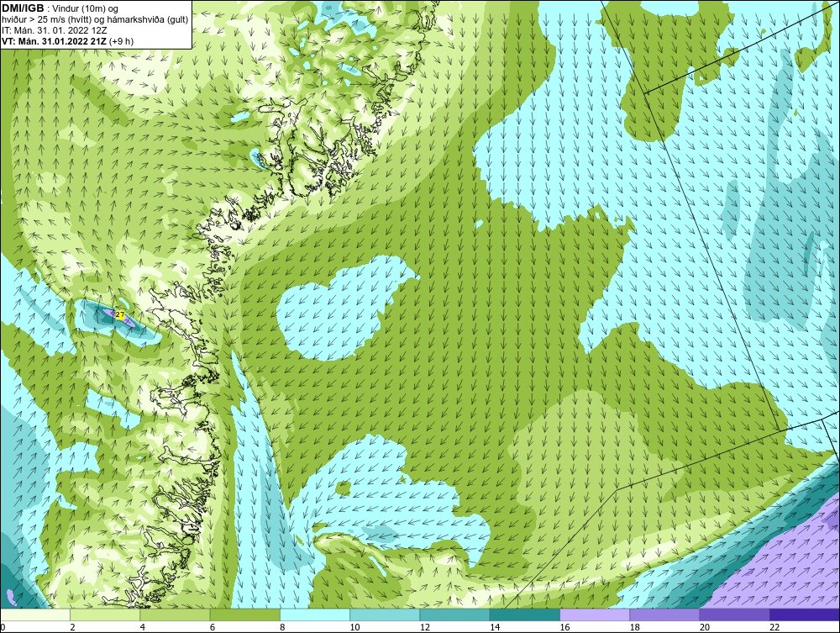The width and height of the screenshot is (840, 633).
Task: Click the initial time 'IT: Mán. 31. 01. 2022 12Z'
Action: click(55, 30)
